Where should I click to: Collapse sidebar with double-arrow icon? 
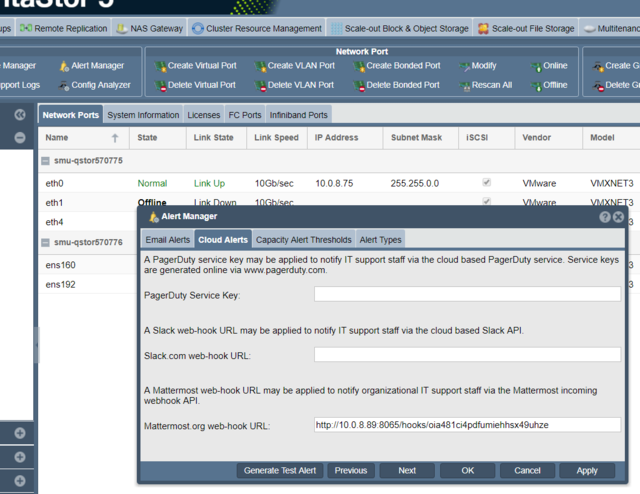(20, 115)
